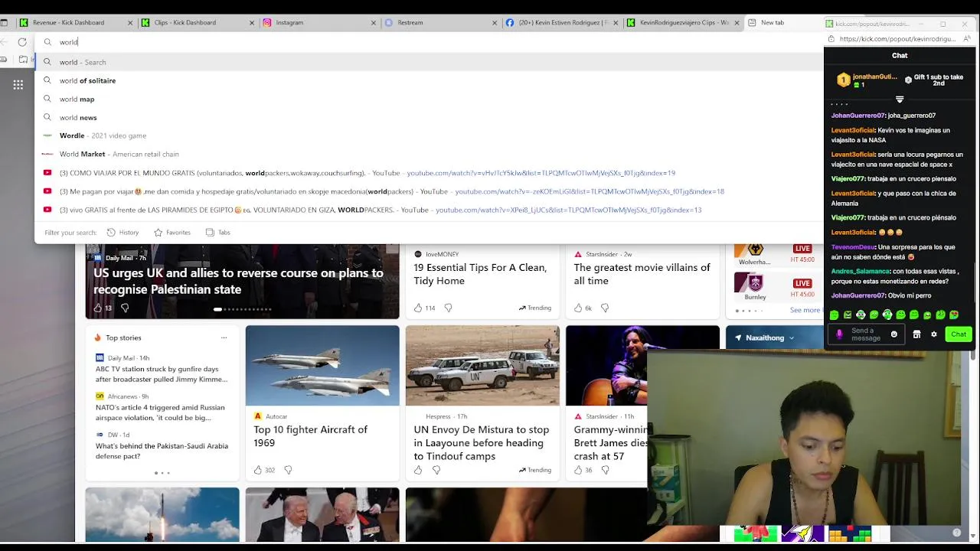The width and height of the screenshot is (980, 551).
Task: Close the Restream tab
Action: coord(495,23)
